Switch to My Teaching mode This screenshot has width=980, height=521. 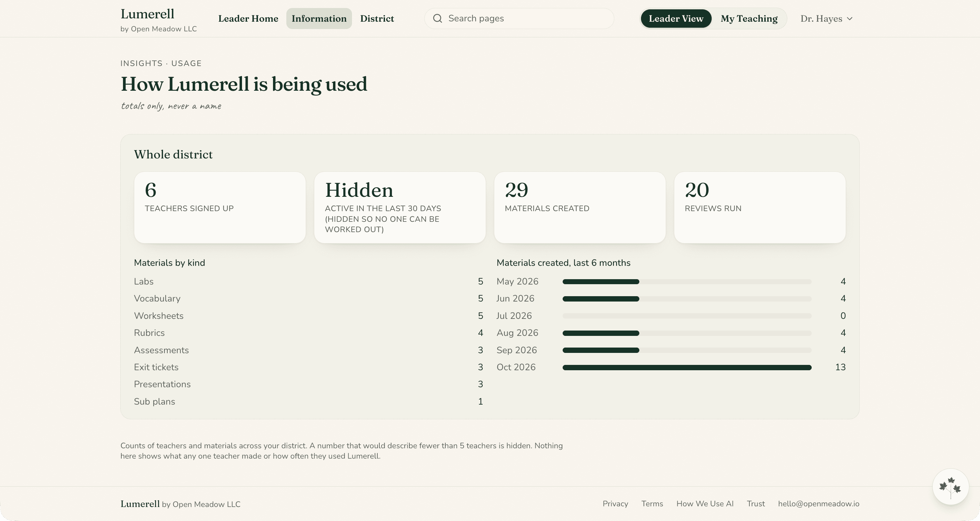749,18
